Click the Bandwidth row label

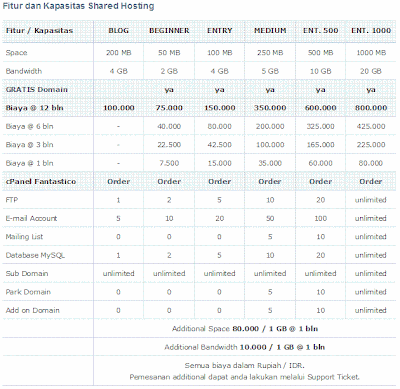pos(24,71)
